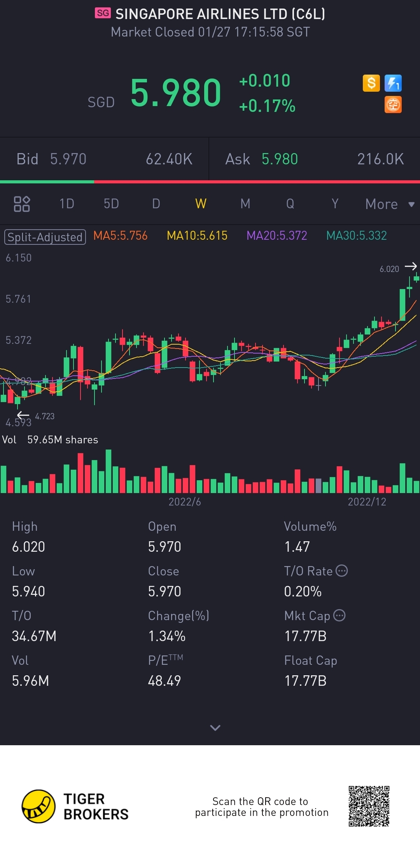Screen dimensions: 420x868
Task: Tap the 2022/6 date axis label
Action: 185,502
